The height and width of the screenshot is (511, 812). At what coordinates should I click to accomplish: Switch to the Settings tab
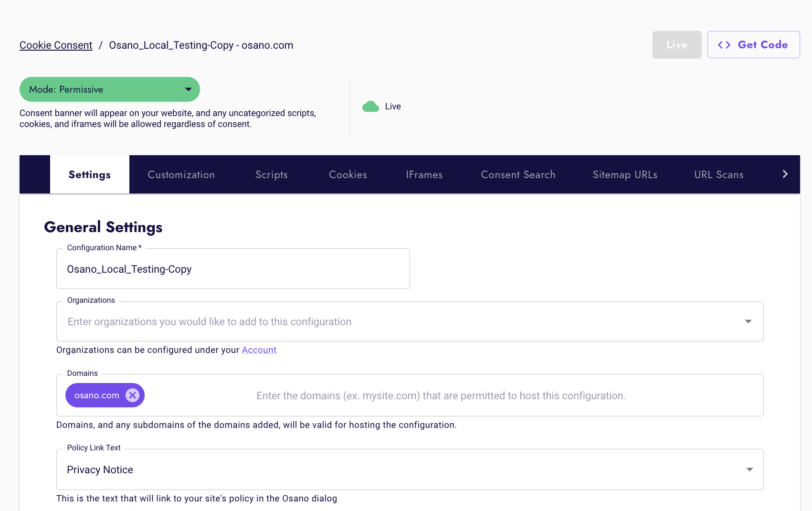click(x=90, y=174)
